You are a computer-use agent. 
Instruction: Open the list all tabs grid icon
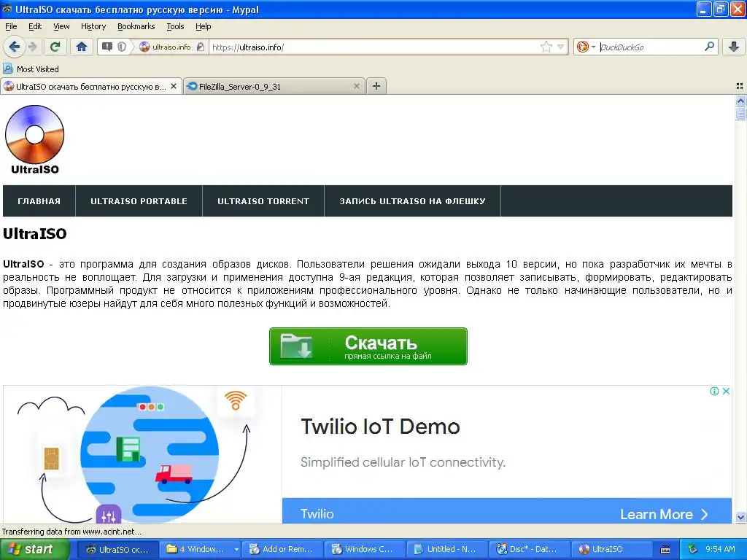(740, 86)
